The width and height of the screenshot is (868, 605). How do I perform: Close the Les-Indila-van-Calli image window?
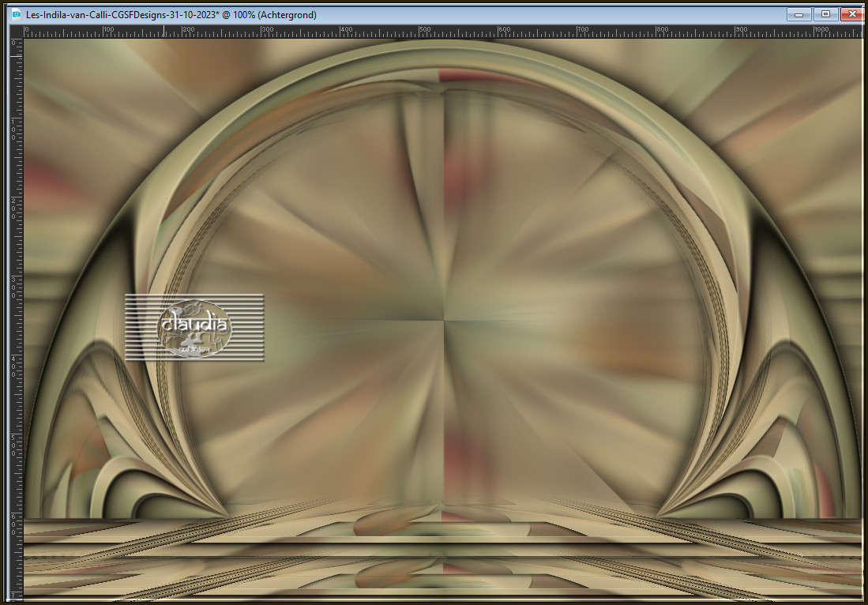coord(852,14)
